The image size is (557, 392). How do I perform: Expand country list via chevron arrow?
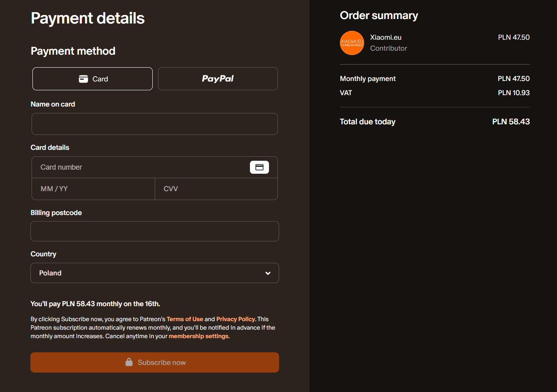[268, 273]
